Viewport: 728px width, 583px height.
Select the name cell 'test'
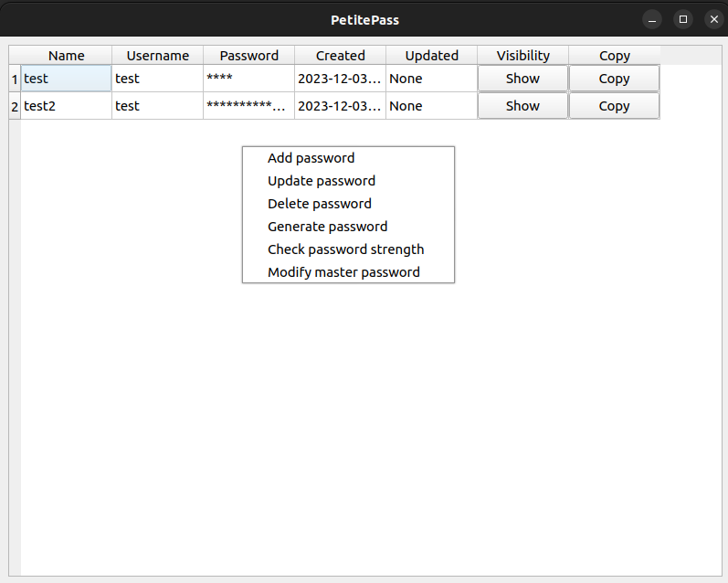67,79
